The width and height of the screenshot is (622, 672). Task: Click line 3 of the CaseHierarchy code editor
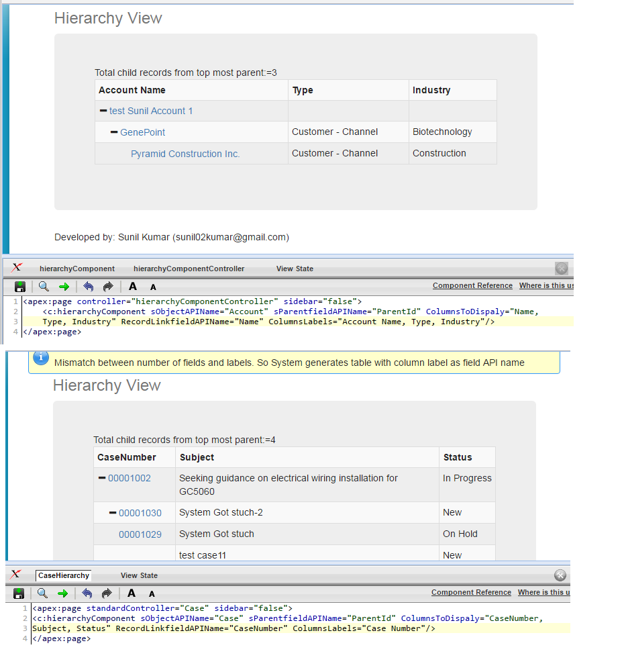[x=201, y=628]
